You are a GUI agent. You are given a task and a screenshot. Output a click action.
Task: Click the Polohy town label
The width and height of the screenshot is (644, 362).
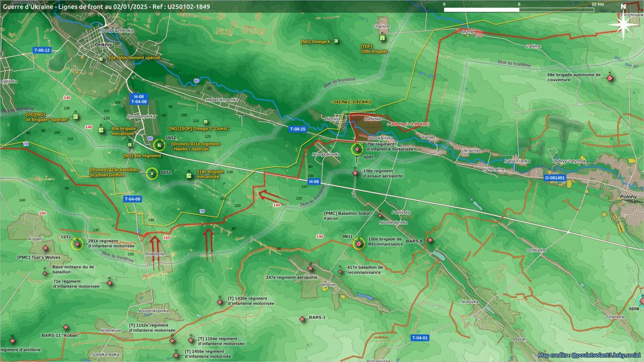[628, 197]
